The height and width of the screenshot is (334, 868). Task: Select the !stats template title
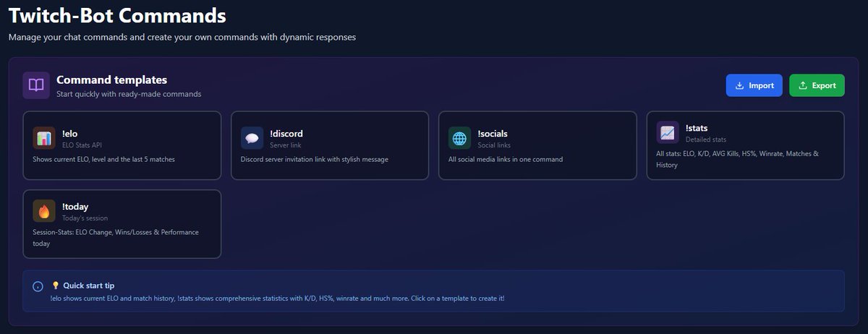(697, 128)
